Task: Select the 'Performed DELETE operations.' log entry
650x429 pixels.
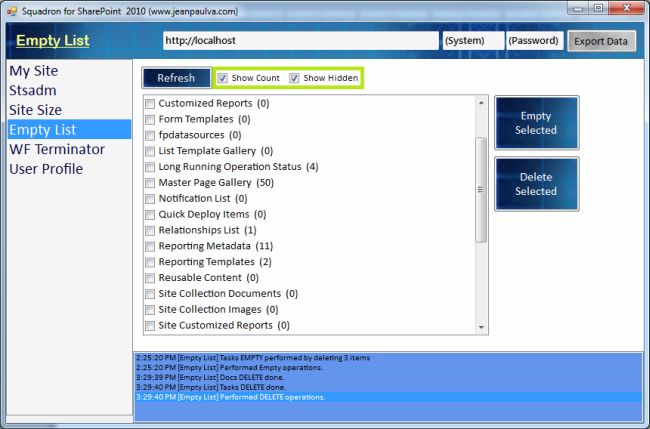Action: pos(388,397)
